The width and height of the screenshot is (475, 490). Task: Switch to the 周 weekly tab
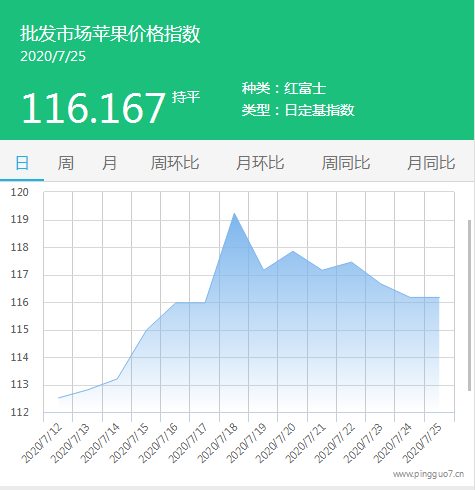click(x=65, y=163)
